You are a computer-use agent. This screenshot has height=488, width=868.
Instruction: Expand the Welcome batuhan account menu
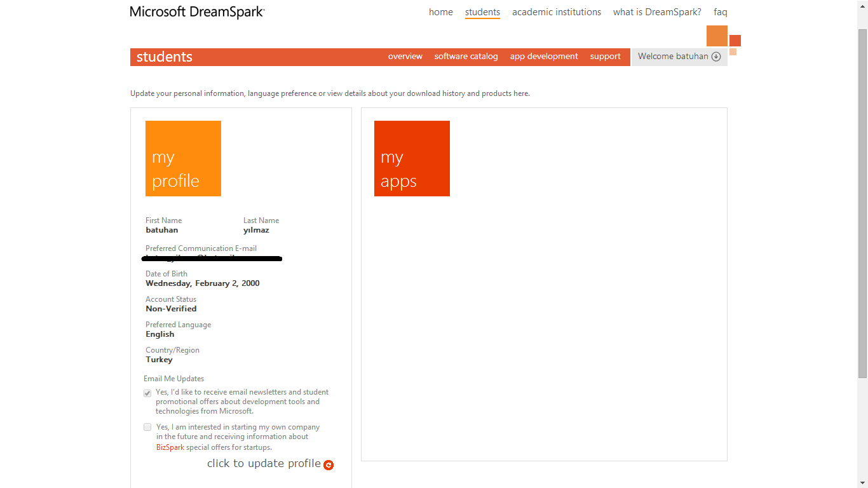click(x=679, y=57)
